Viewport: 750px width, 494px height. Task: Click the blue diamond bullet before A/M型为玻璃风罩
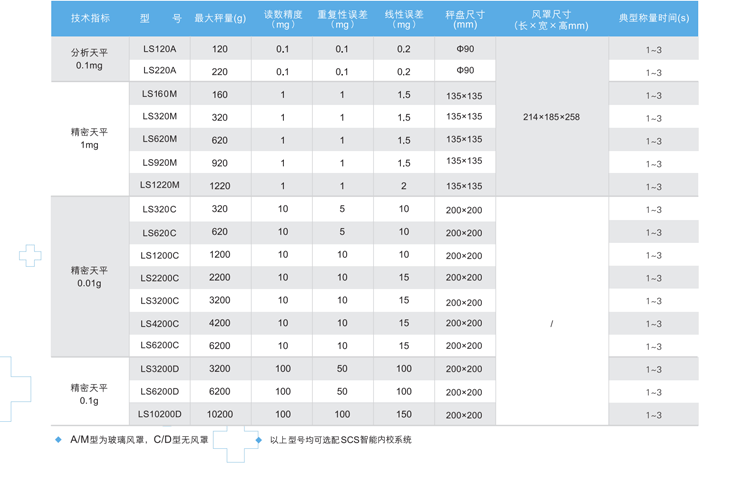point(59,439)
